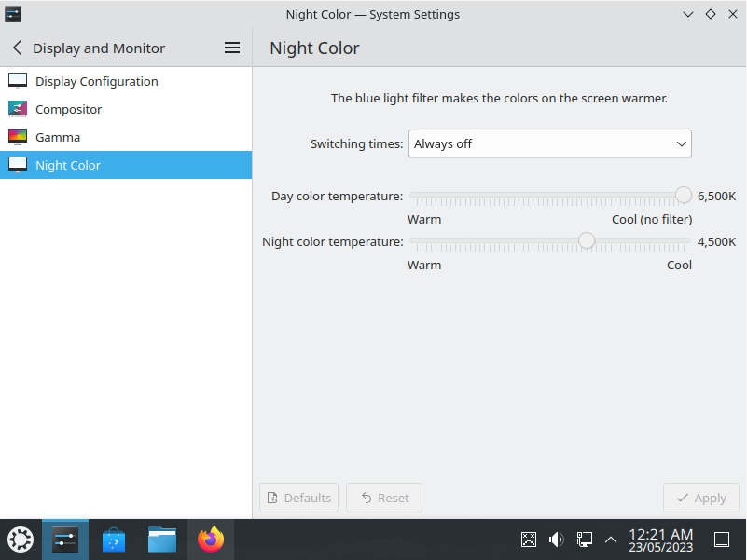Click the Reset button
Image resolution: width=747 pixels, height=560 pixels.
[x=383, y=498]
